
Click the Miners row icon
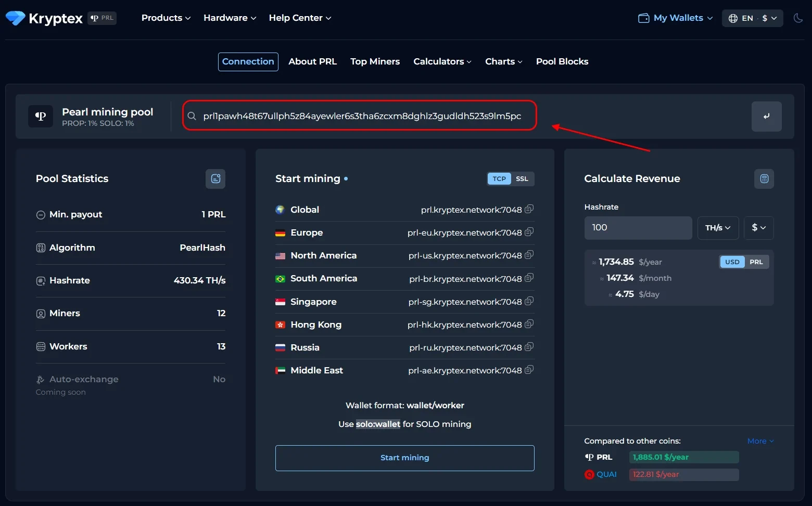pyautogui.click(x=41, y=314)
